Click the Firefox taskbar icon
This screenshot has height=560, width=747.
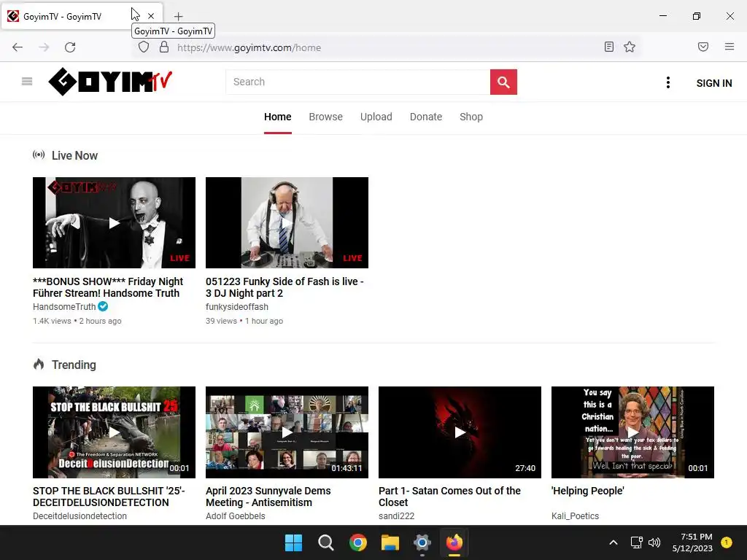tap(454, 542)
